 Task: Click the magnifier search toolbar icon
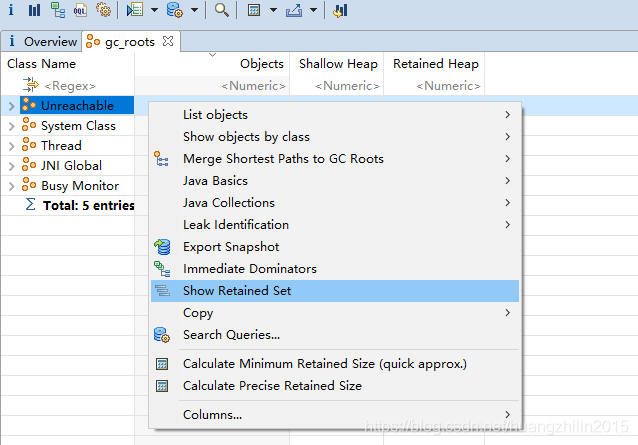221,10
